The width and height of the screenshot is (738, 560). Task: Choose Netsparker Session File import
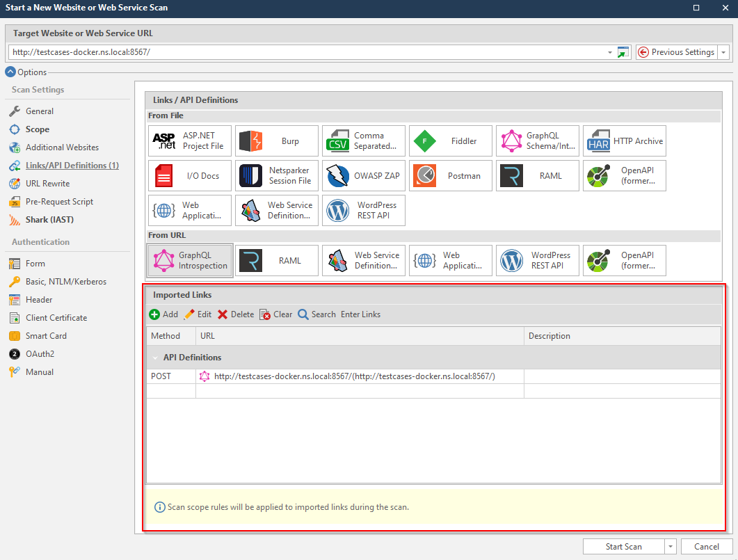(276, 176)
